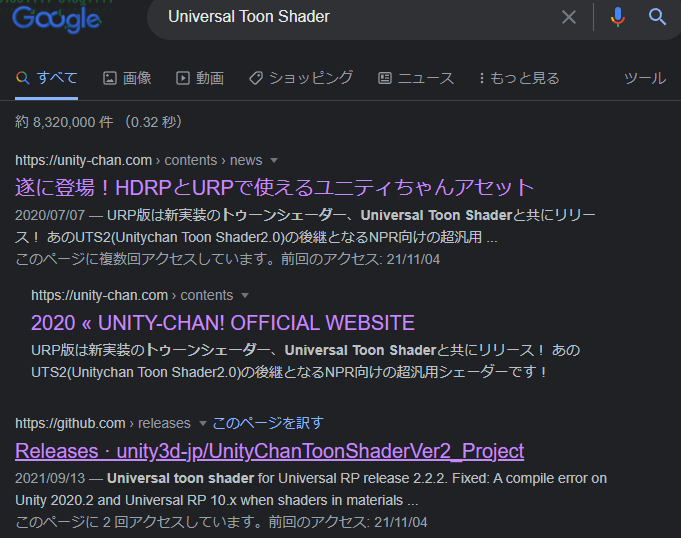Open the ショッピング tab
This screenshot has width=681, height=538.
click(301, 78)
